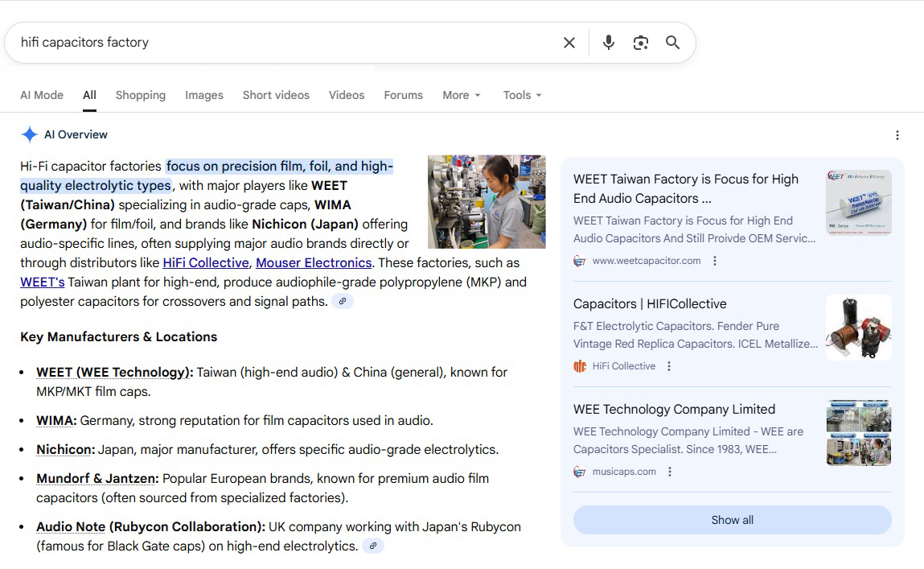Click the voice search microphone icon

coord(609,42)
